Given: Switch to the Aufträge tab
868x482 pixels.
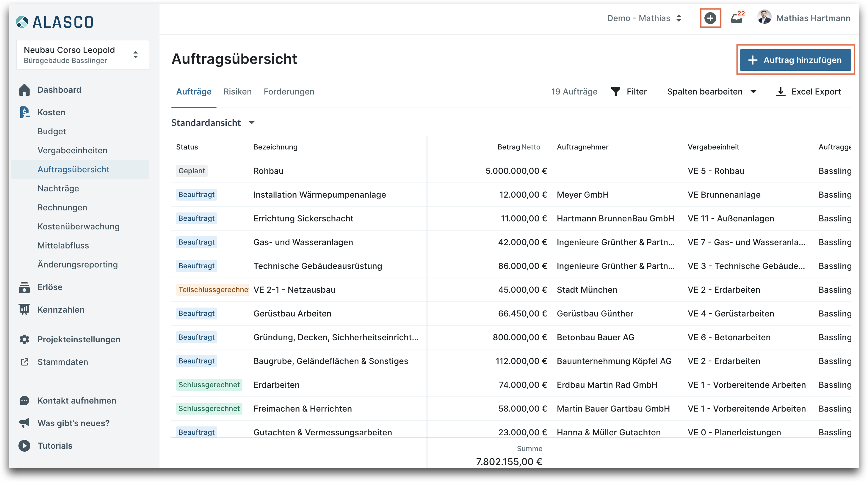Looking at the screenshot, I should tap(194, 92).
